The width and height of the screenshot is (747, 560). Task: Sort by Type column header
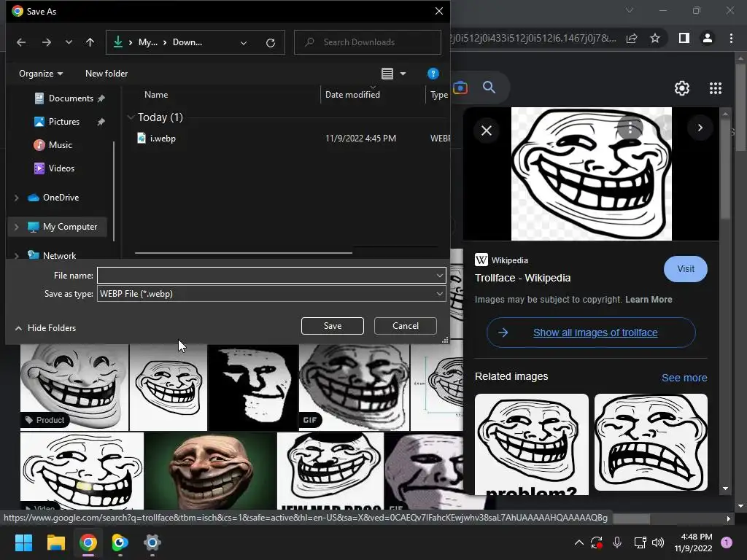pos(438,95)
